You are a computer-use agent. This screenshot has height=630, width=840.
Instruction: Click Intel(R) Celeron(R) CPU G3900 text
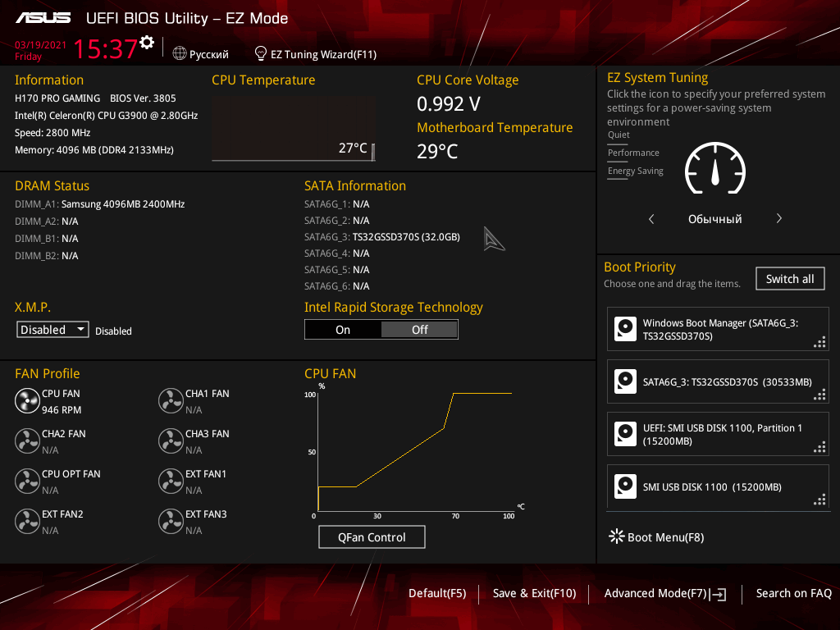[x=106, y=116]
